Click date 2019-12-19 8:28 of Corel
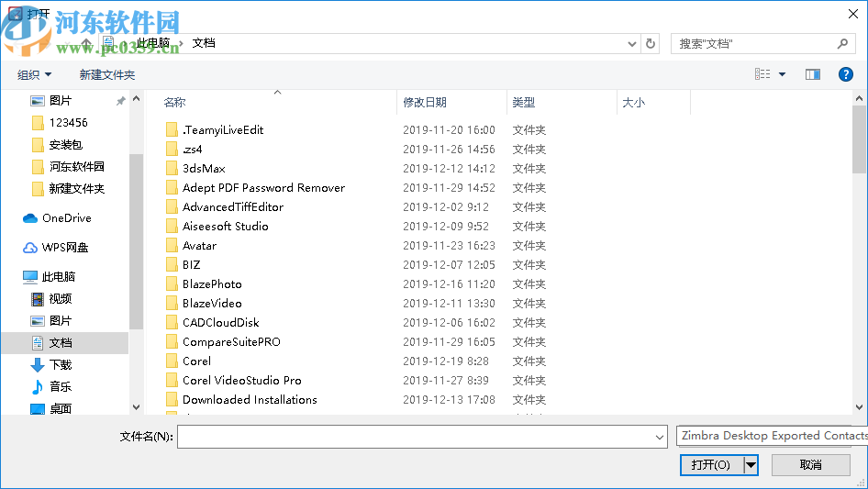The width and height of the screenshot is (868, 489). point(446,361)
